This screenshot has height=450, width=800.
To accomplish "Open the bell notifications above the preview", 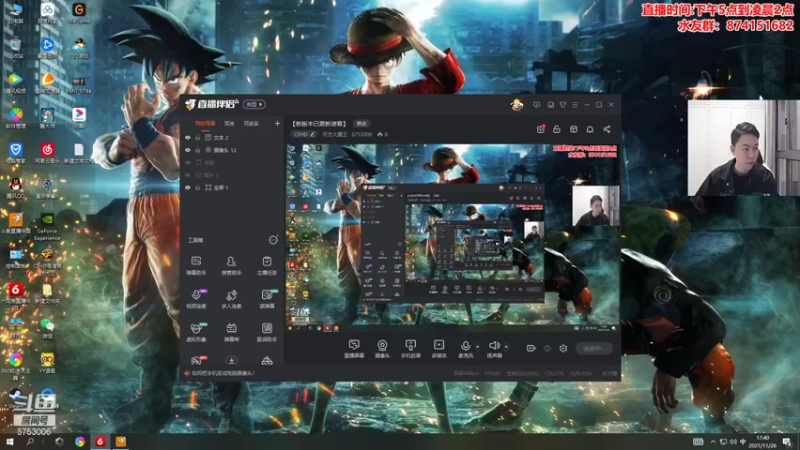I will point(590,129).
